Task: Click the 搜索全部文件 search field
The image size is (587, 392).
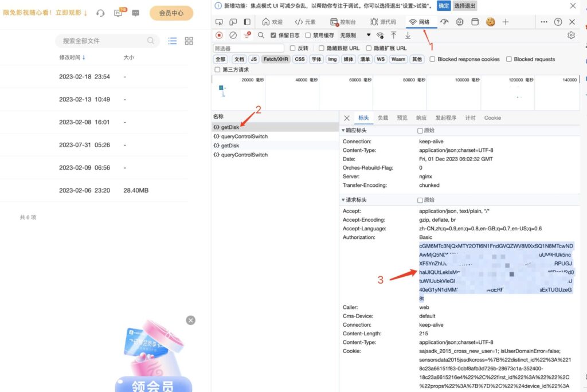Action: pos(103,41)
